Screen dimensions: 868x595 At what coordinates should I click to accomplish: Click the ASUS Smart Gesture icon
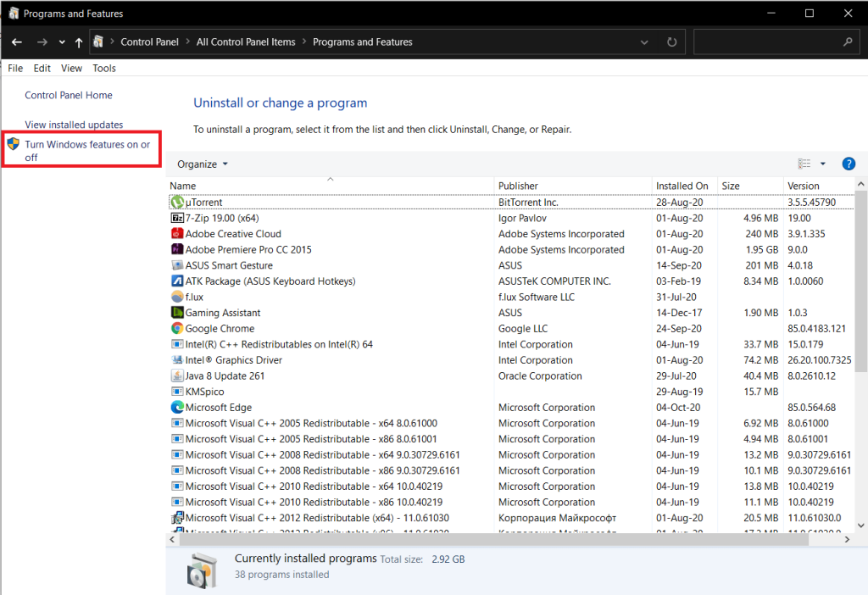[177, 265]
